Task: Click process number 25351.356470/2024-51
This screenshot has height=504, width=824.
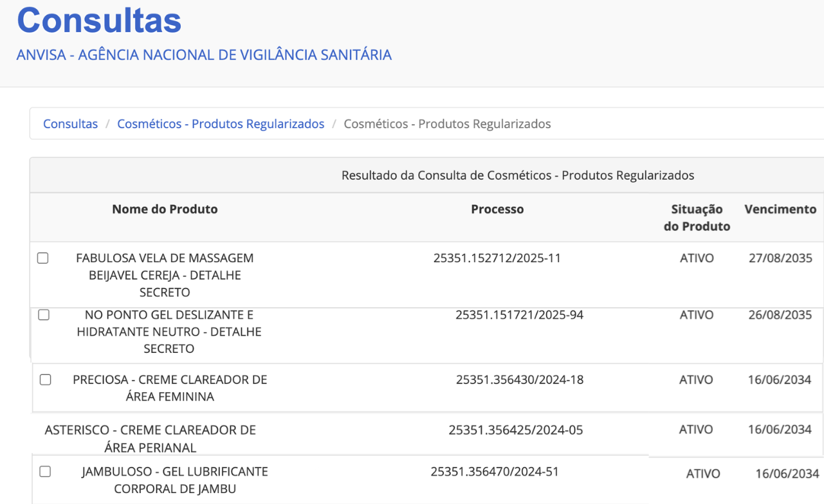Action: [x=495, y=472]
